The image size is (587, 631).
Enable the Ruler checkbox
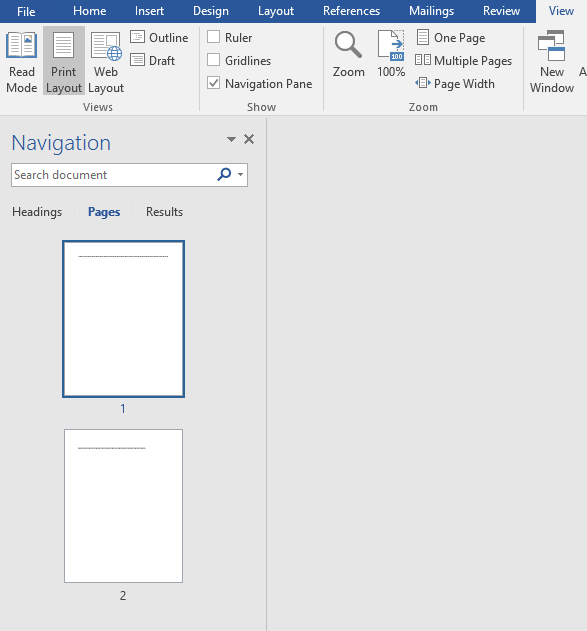tap(213, 37)
